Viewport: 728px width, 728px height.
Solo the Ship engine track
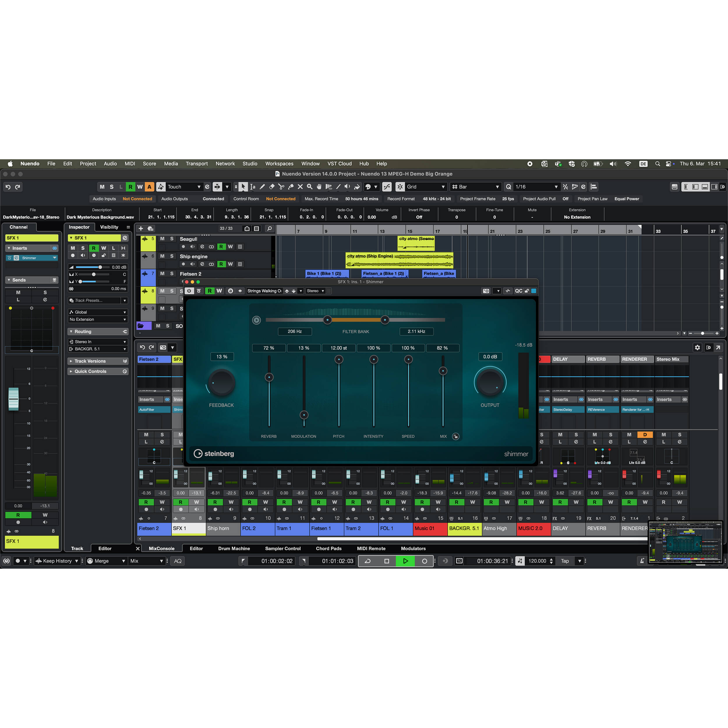pos(172,256)
